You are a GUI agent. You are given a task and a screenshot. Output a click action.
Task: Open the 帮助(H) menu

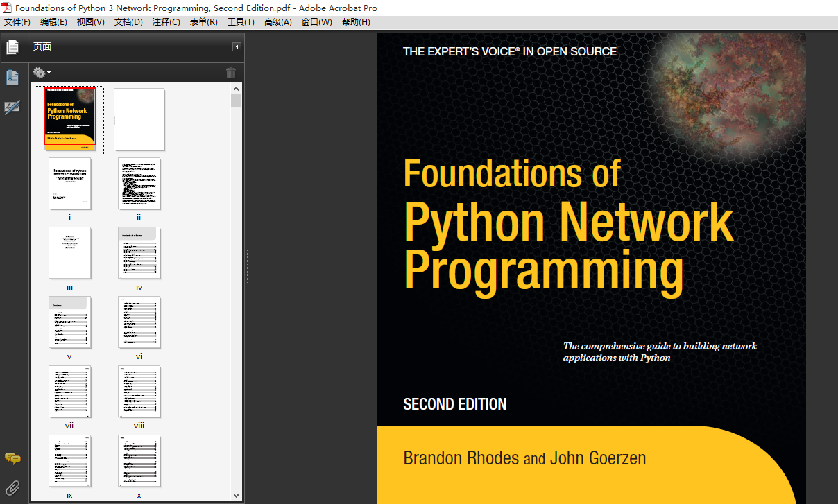[356, 22]
